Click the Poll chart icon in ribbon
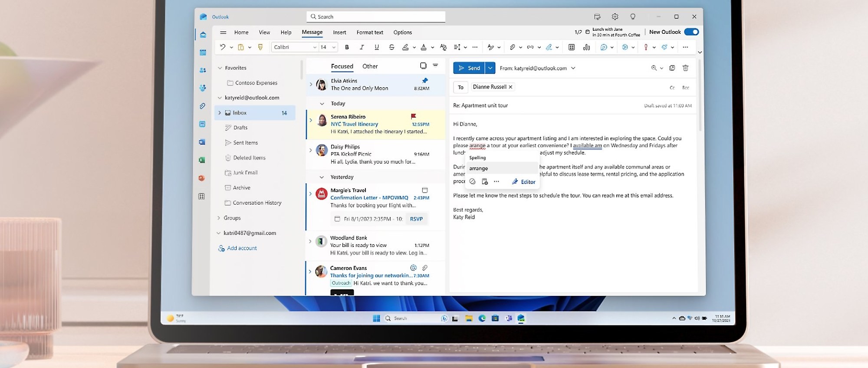This screenshot has height=368, width=868. 586,47
